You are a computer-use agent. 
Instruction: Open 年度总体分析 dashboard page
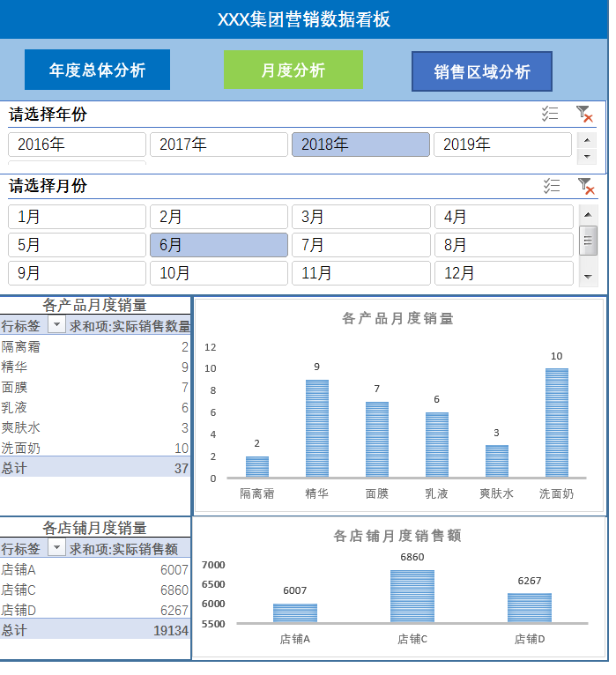tap(97, 70)
